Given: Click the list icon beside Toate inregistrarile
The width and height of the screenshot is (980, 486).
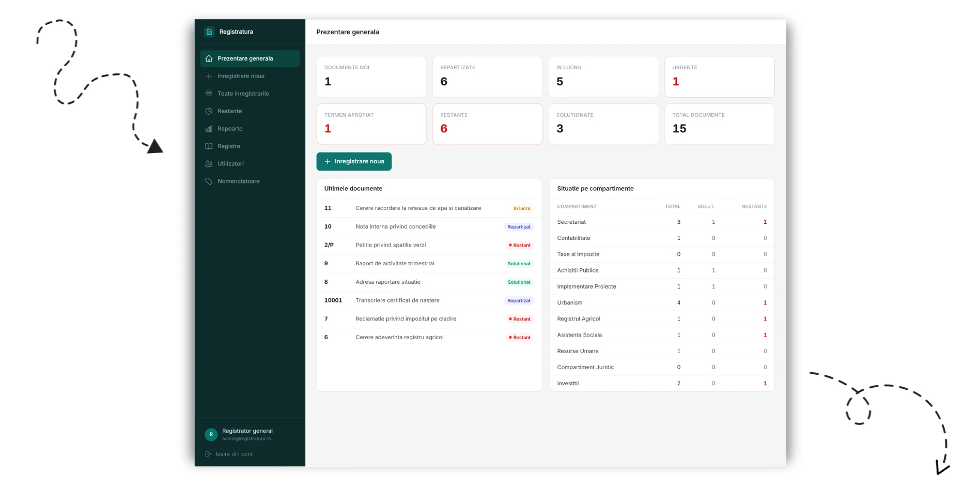Looking at the screenshot, I should point(209,94).
